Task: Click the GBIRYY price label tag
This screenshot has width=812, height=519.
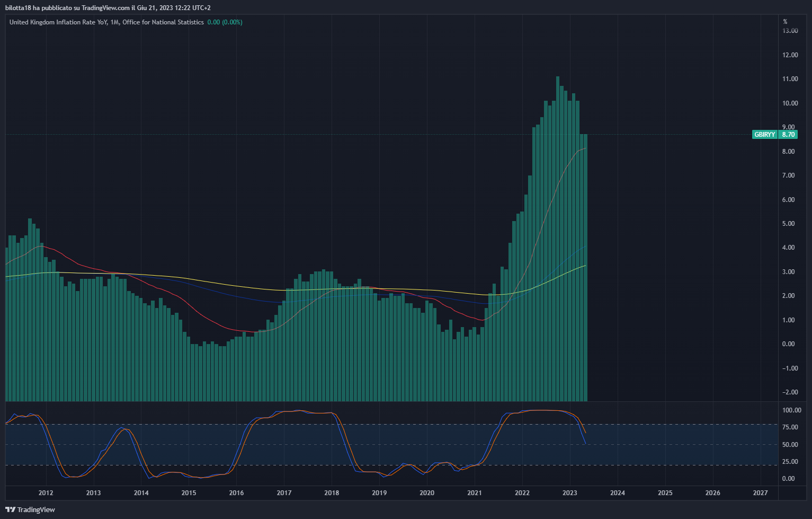Action: pyautogui.click(x=765, y=135)
